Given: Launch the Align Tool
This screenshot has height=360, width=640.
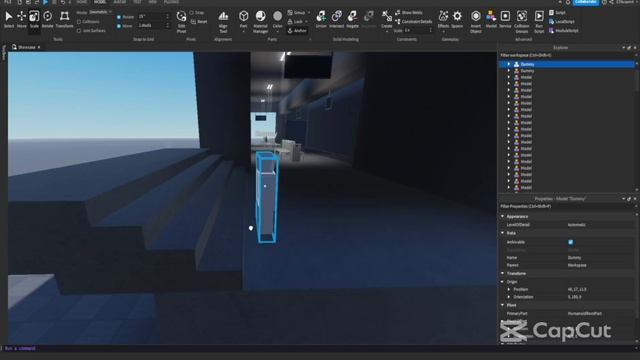Looking at the screenshot, I should (223, 22).
